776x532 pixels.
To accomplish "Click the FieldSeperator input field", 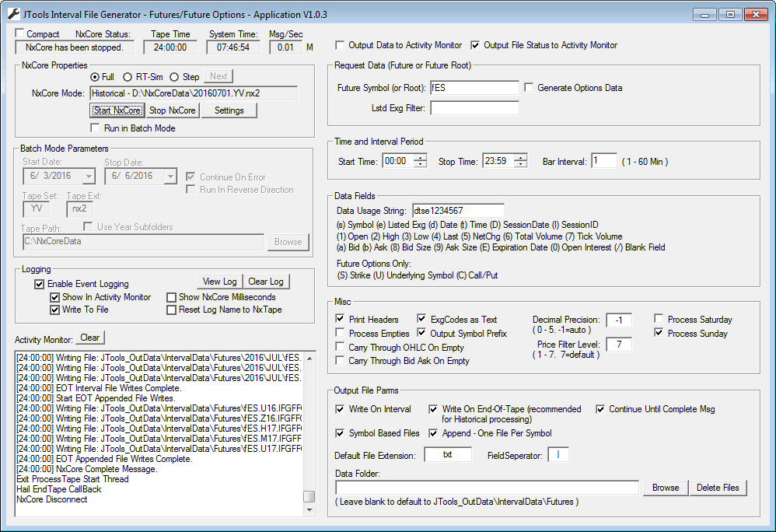I will click(558, 455).
